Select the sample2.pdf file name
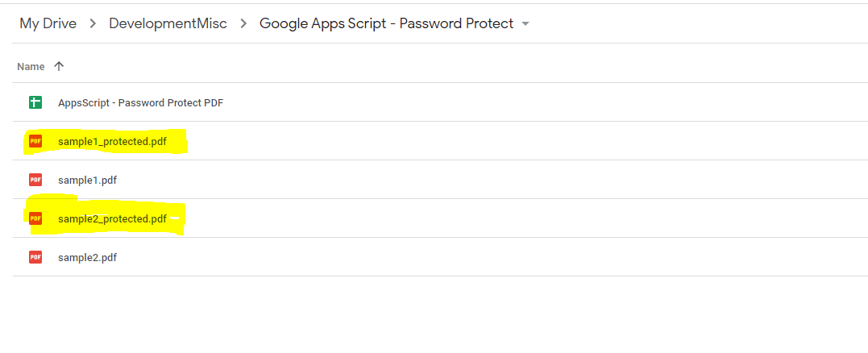The height and width of the screenshot is (353, 868). coord(87,258)
